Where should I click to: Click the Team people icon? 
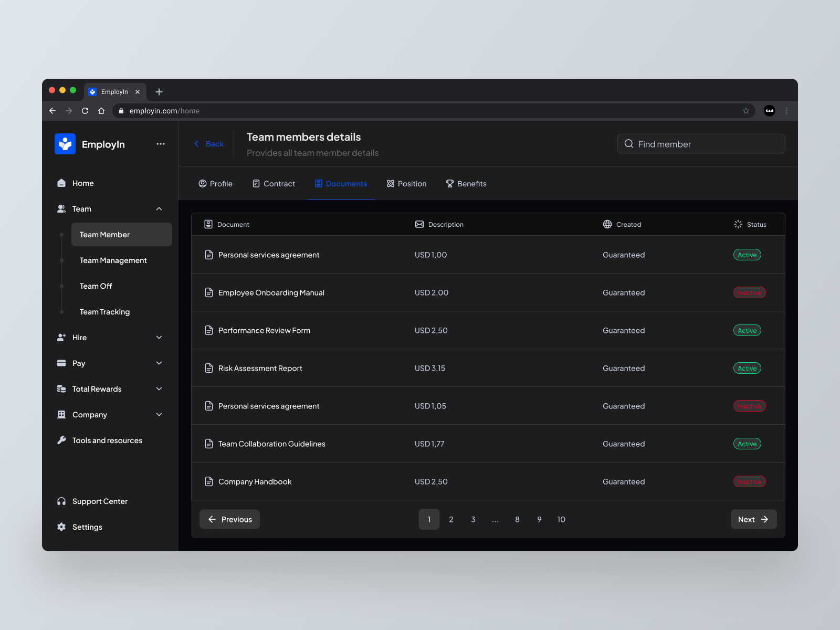62,208
